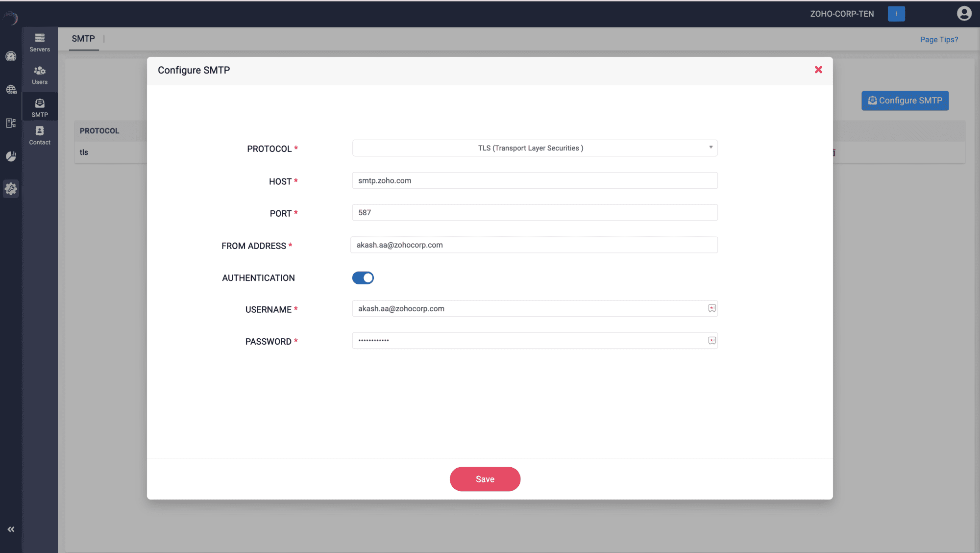Toggle the AUTHENTICATION switch off
The width and height of the screenshot is (980, 553).
[x=363, y=278]
